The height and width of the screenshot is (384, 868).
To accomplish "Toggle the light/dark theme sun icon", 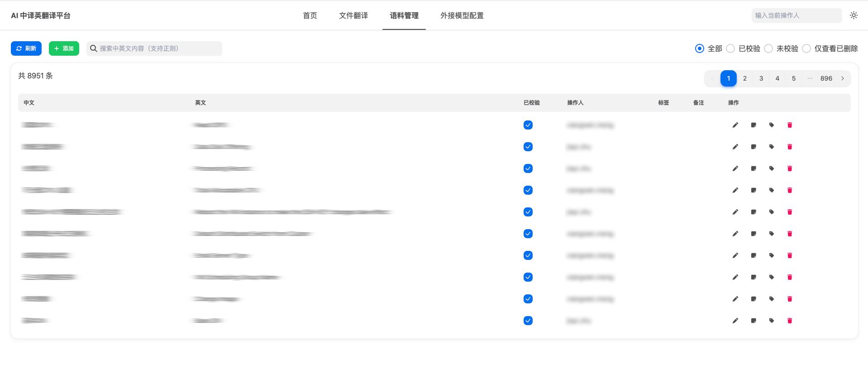I will 854,15.
